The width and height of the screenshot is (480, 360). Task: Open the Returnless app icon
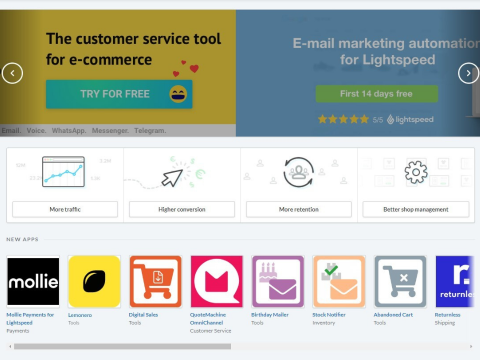[x=455, y=281]
